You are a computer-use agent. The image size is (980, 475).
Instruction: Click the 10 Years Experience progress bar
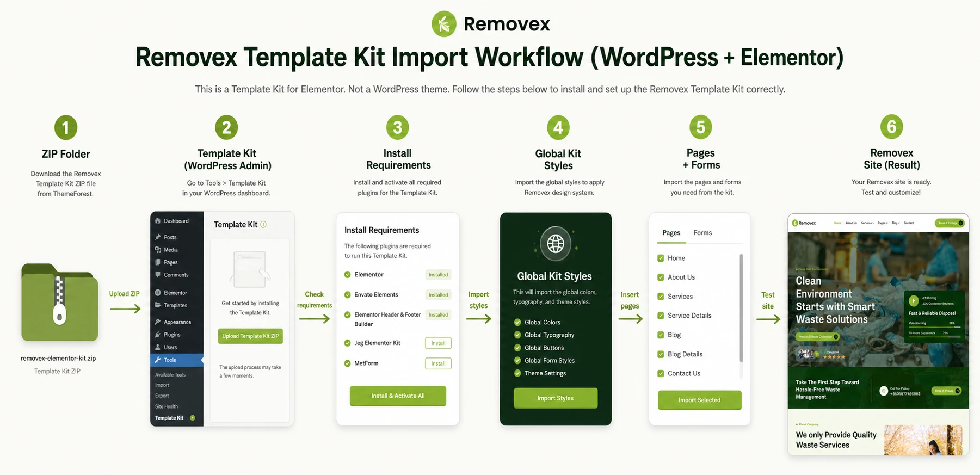point(935,337)
